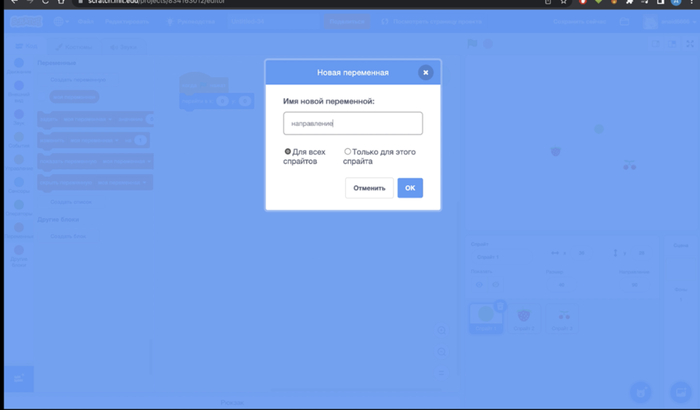Viewport: 700px width, 410px height.
Task: Select the "Для всех спрайтов" radio option
Action: (288, 152)
